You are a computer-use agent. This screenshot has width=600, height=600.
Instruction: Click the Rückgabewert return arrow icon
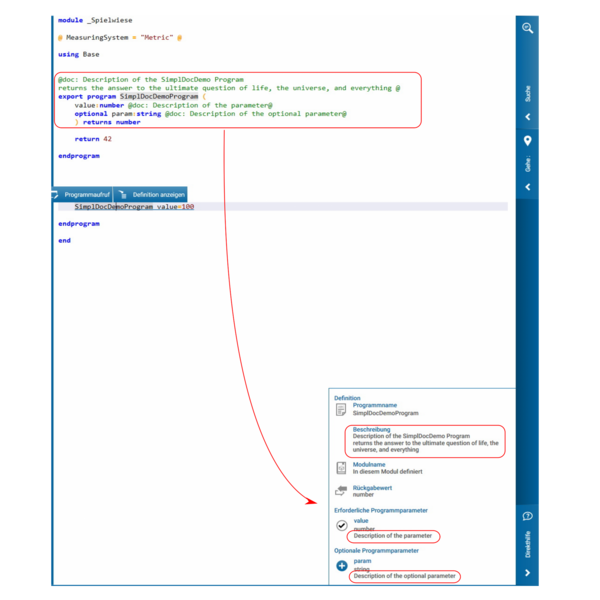(x=341, y=490)
